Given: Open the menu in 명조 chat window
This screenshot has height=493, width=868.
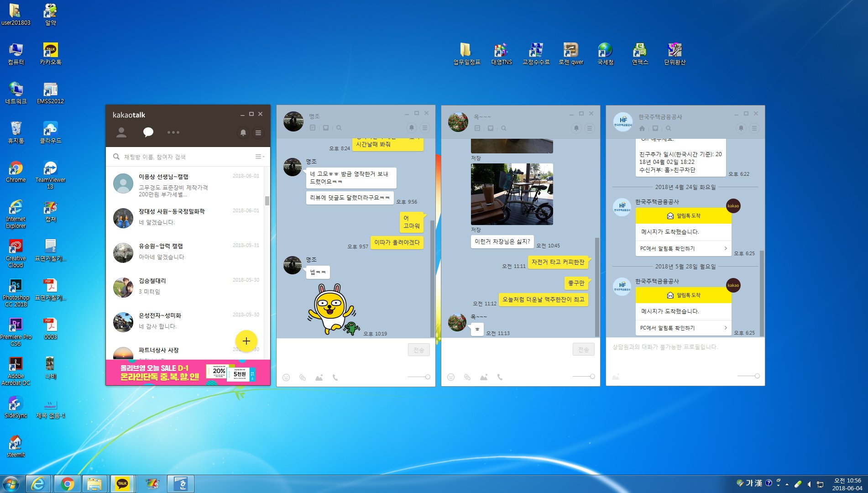Looking at the screenshot, I should (425, 128).
